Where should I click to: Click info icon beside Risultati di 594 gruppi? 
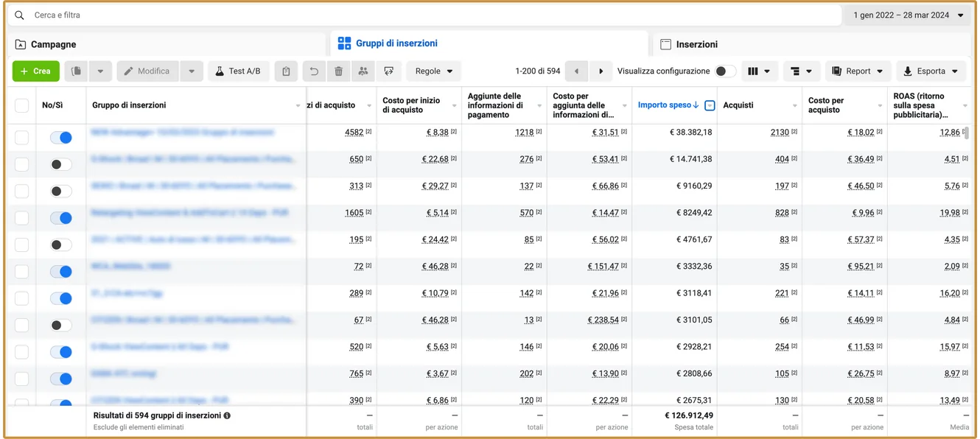[x=227, y=415]
